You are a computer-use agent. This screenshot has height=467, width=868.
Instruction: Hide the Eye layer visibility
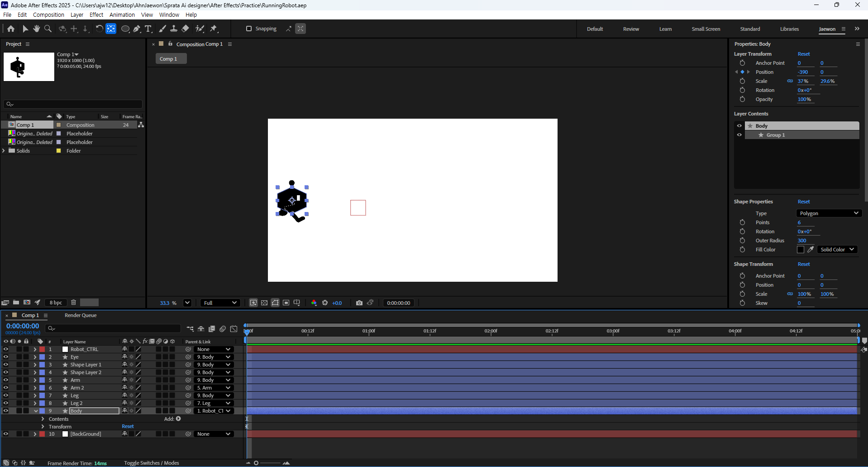pos(5,357)
